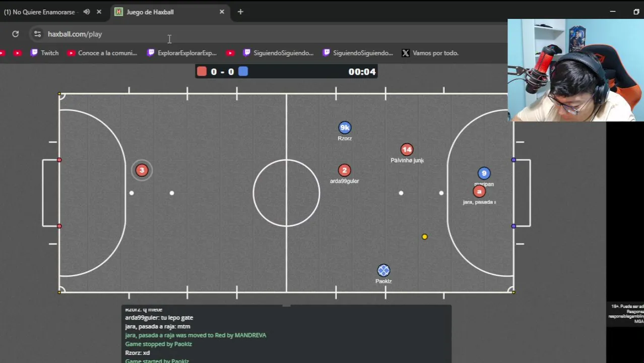Click the 00:04 match timer
Screen dimensions: 644x363
(362, 72)
